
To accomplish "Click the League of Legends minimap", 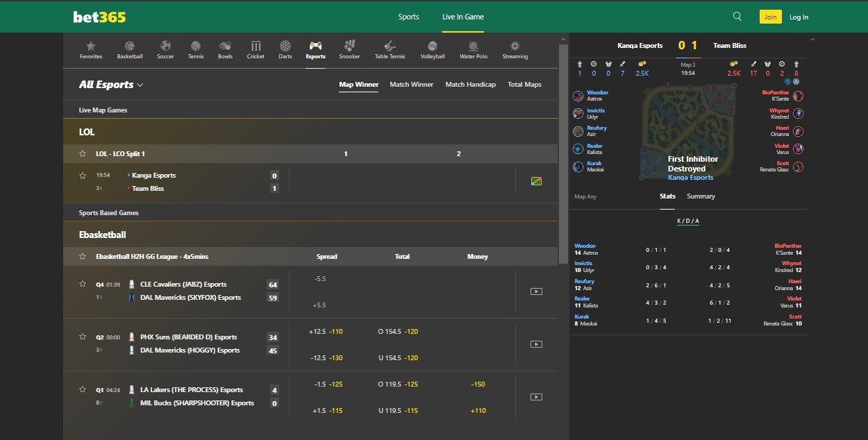I will 690,133.
